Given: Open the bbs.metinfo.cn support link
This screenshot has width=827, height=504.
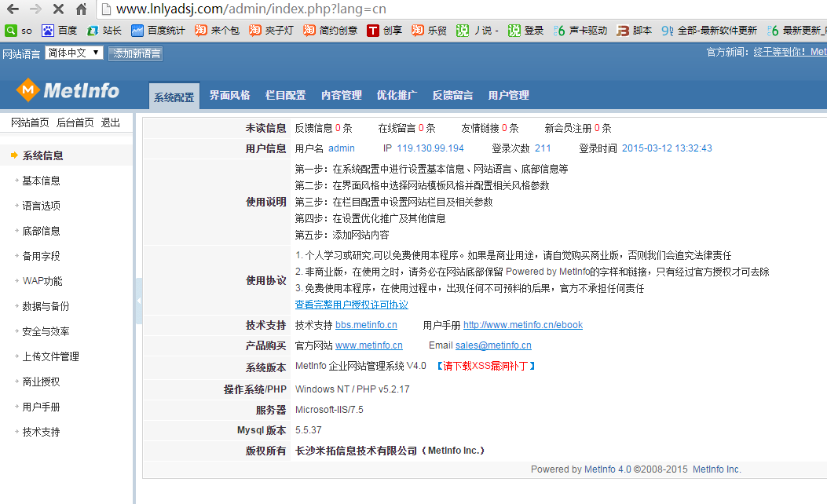Looking at the screenshot, I should click(366, 325).
